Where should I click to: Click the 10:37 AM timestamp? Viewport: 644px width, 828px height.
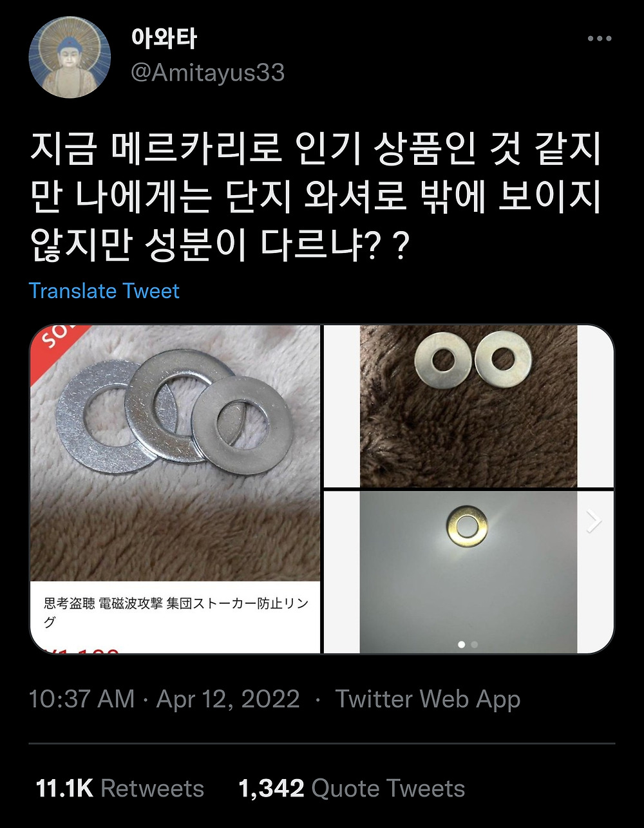pyautogui.click(x=82, y=699)
